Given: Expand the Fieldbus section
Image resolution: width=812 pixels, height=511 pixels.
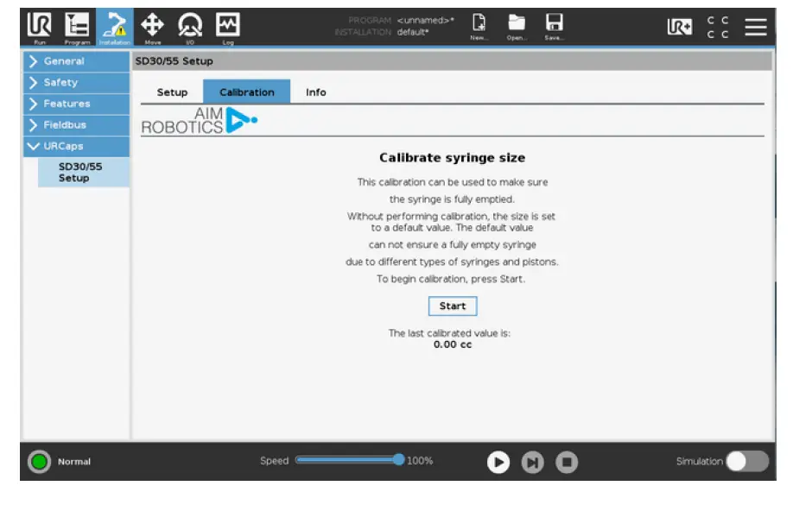Looking at the screenshot, I should (77, 124).
